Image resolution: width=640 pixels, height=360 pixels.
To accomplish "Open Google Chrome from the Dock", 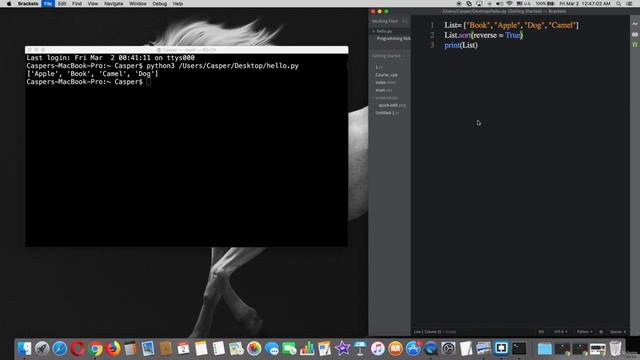I will (x=96, y=349).
